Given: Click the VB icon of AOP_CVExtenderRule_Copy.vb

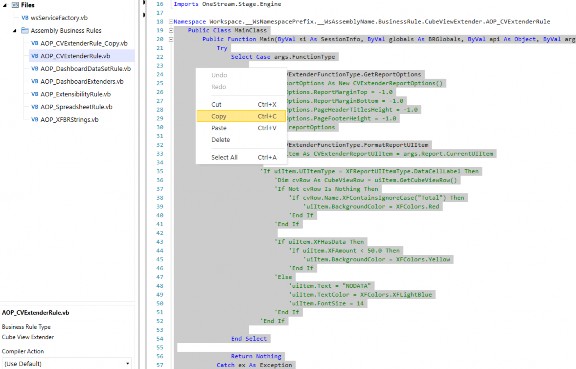Looking at the screenshot, I should (x=35, y=43).
